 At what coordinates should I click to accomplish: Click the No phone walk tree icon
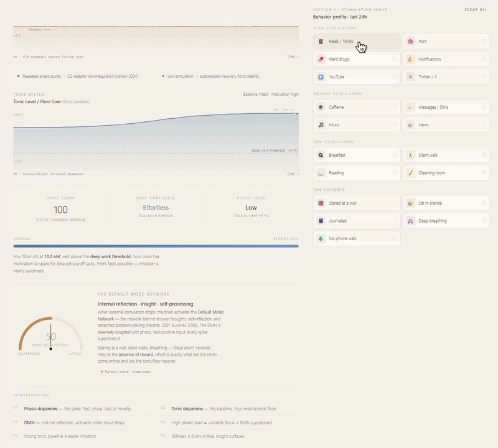(x=321, y=238)
